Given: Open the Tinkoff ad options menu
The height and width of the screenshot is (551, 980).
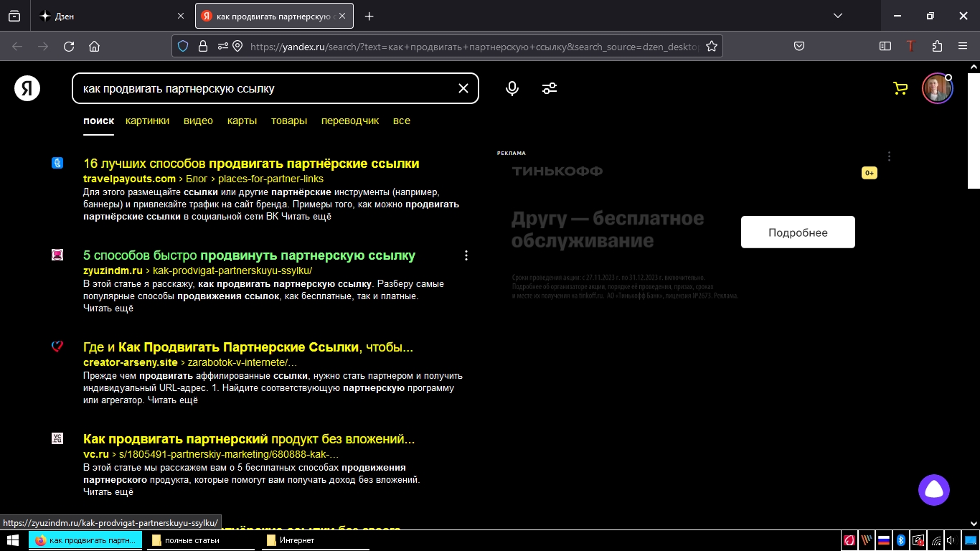Looking at the screenshot, I should tap(889, 156).
